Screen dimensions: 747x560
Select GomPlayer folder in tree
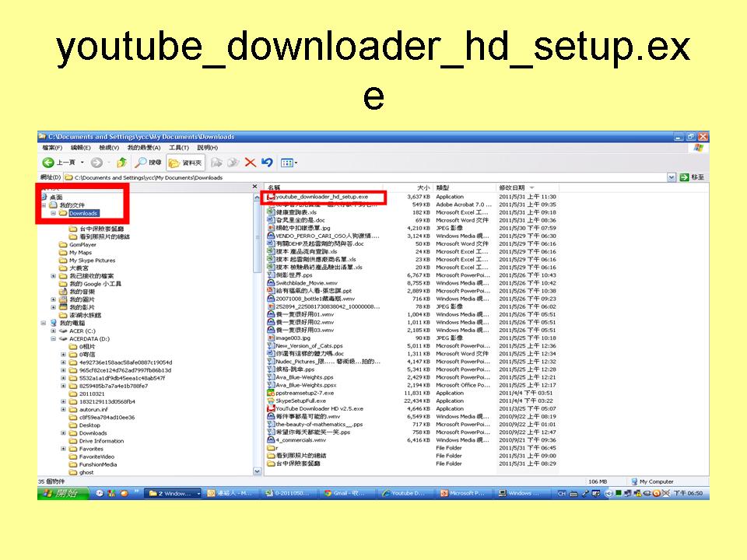click(77, 245)
